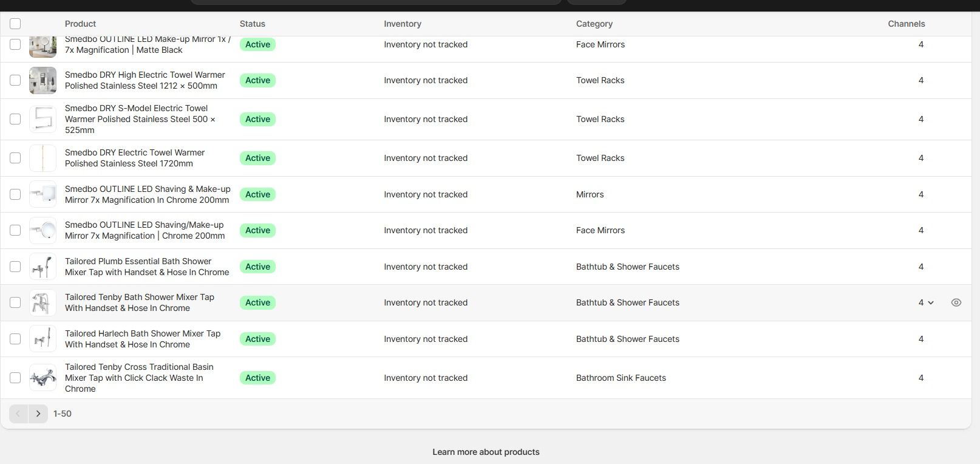Viewport: 980px width, 464px height.
Task: Click Face Mirrors category of Matte Black mirror
Action: tap(601, 44)
